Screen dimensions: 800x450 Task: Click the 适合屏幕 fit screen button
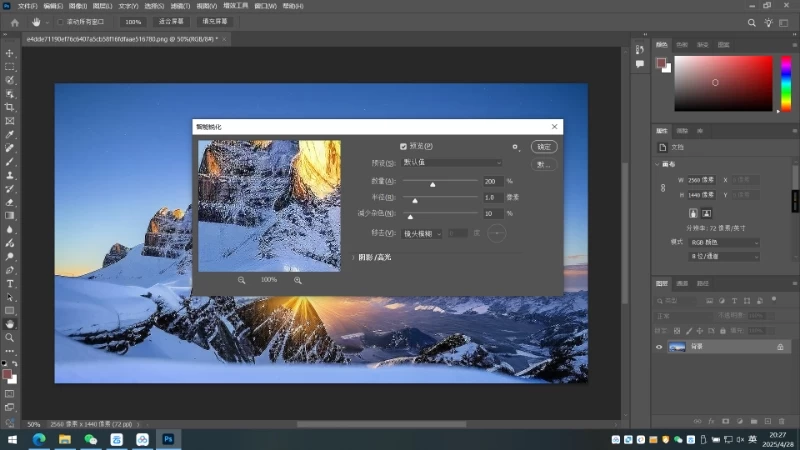(x=171, y=21)
